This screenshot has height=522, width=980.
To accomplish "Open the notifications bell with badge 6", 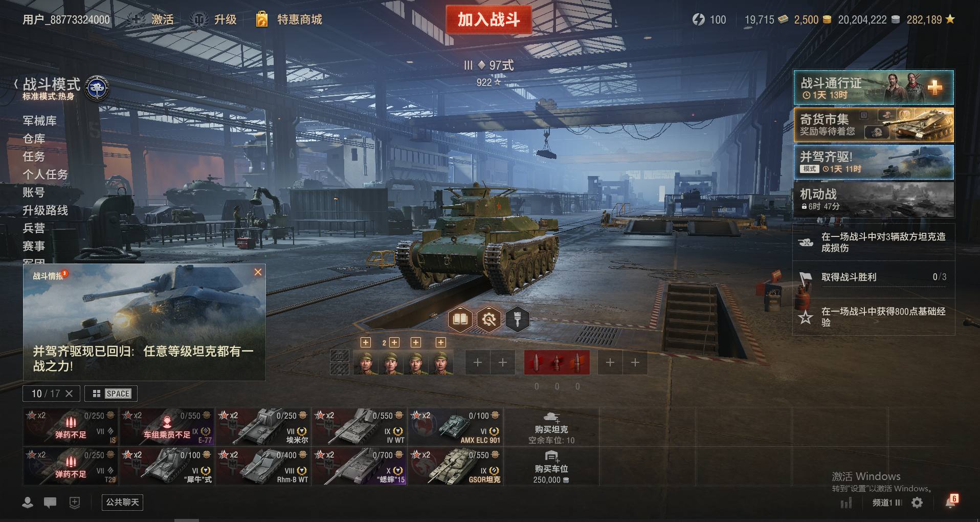I will click(951, 502).
